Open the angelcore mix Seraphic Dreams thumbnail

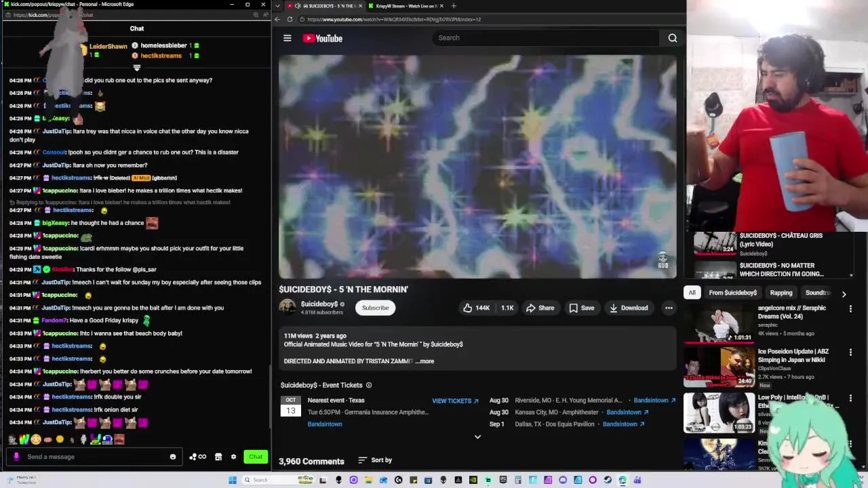point(719,323)
